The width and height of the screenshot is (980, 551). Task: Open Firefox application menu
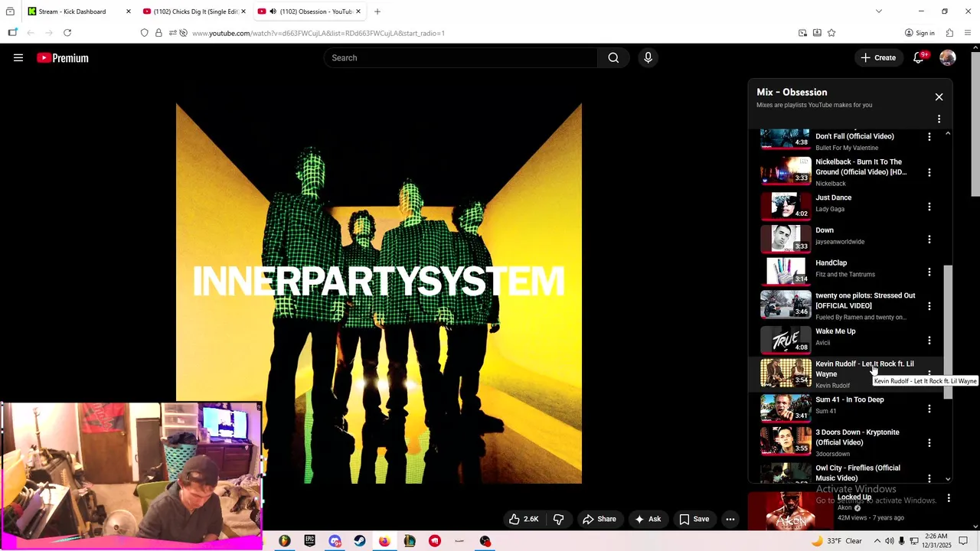pos(968,33)
